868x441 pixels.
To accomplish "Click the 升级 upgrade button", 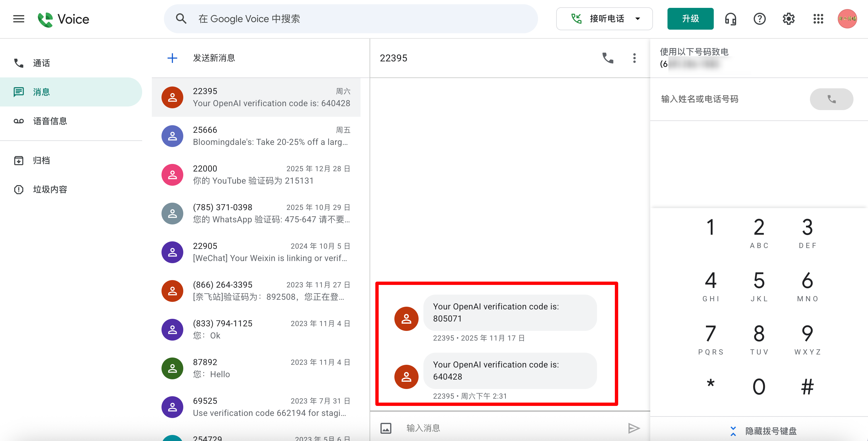I will (x=690, y=19).
